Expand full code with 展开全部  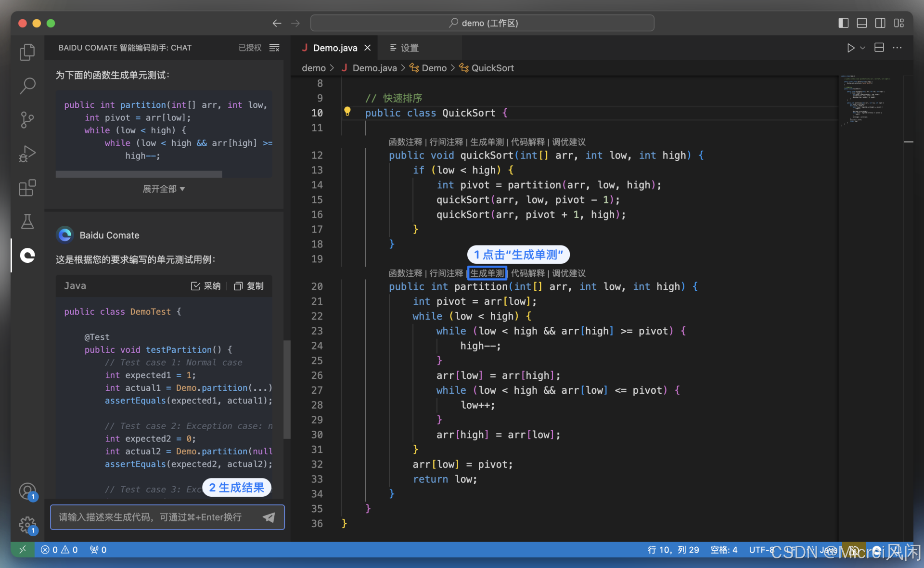[x=164, y=189]
